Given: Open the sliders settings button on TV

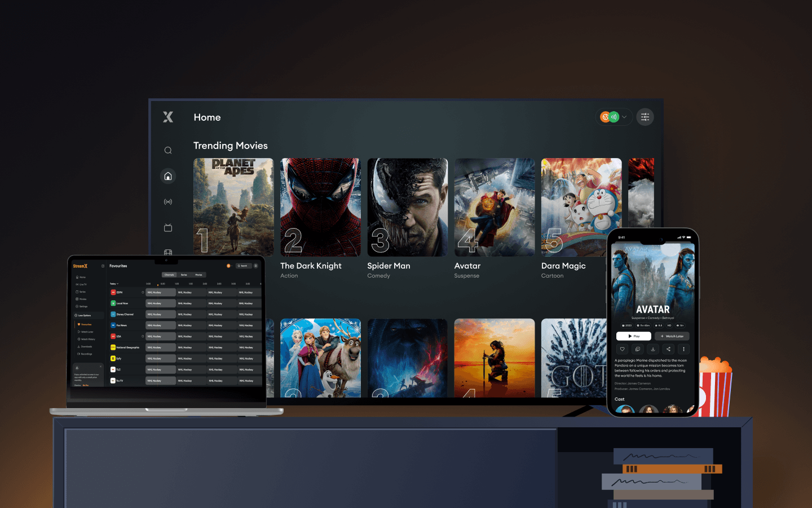Looking at the screenshot, I should [x=645, y=117].
